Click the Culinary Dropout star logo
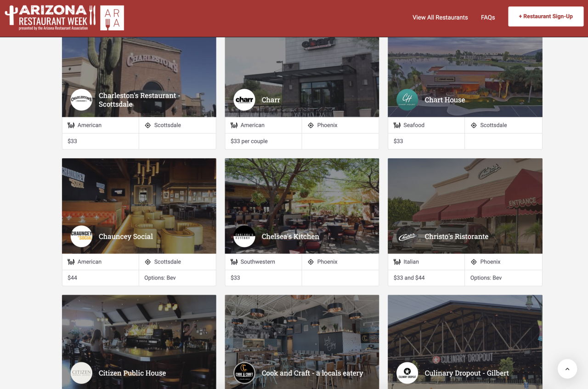 pyautogui.click(x=407, y=373)
